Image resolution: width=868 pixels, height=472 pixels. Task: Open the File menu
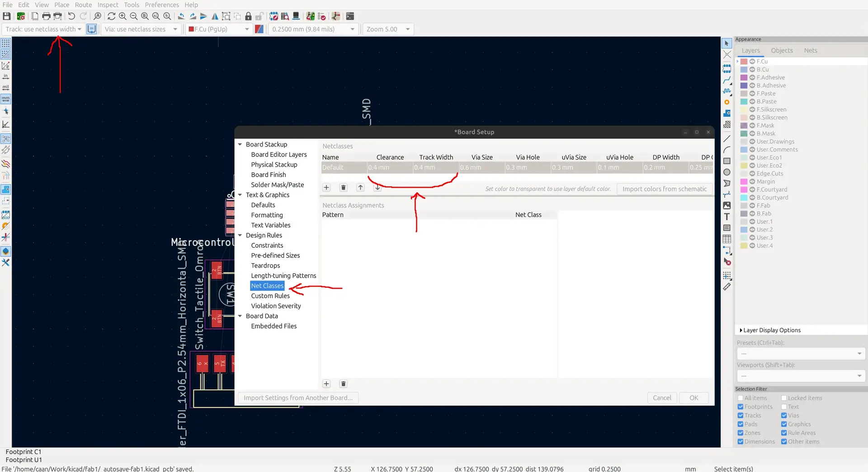[x=8, y=5]
